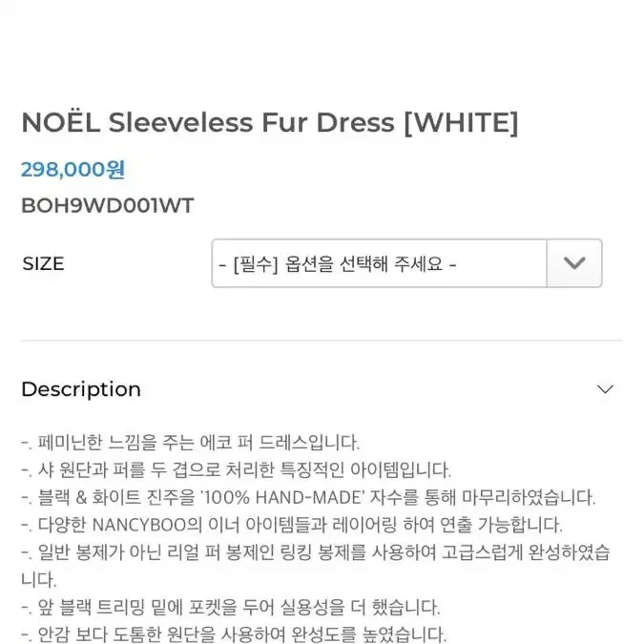
Task: Click the blank header area above title
Action: coord(322,50)
